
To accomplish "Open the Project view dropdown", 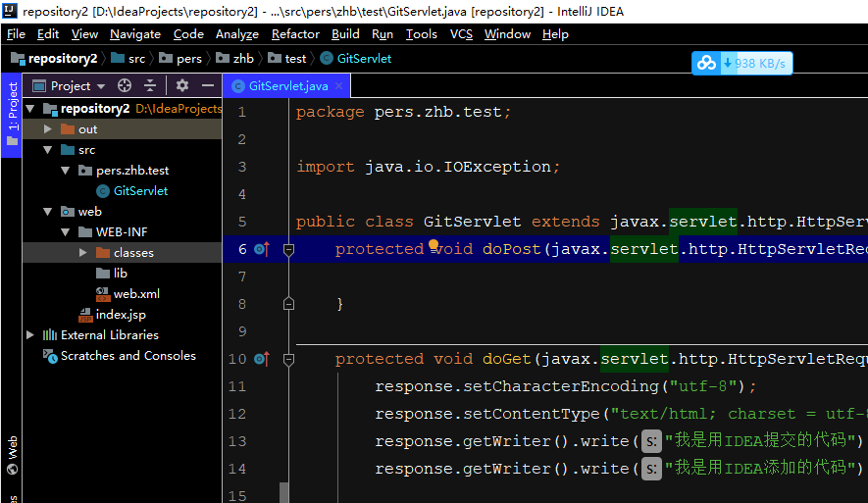I will 101,86.
